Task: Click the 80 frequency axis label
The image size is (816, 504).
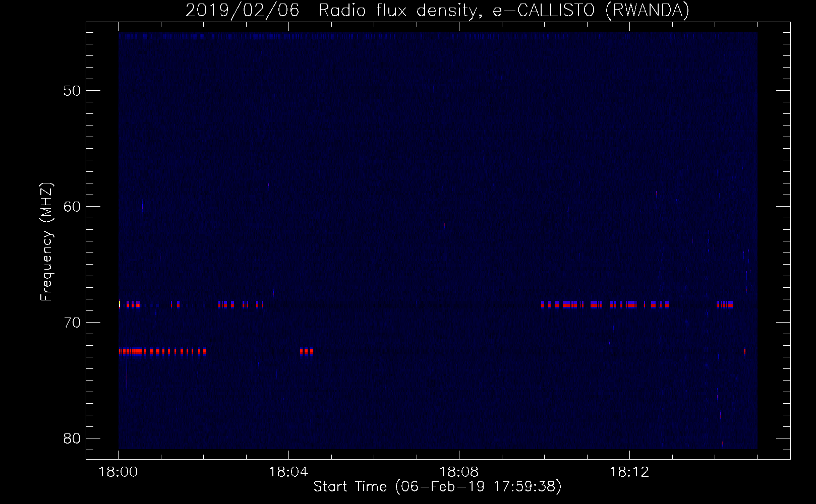Action: tap(72, 438)
